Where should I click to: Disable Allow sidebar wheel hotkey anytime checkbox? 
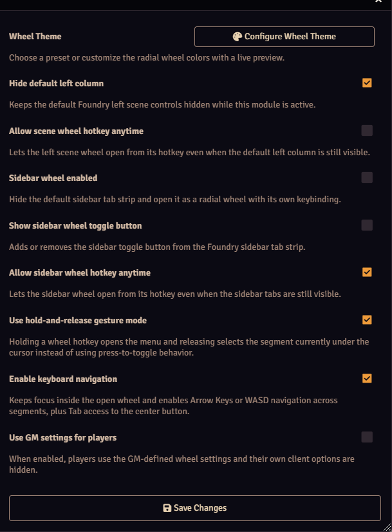click(367, 272)
